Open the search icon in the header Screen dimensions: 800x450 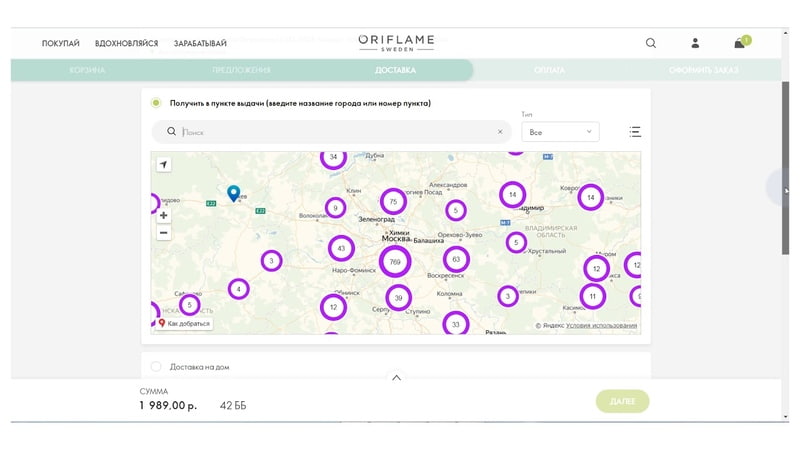651,43
